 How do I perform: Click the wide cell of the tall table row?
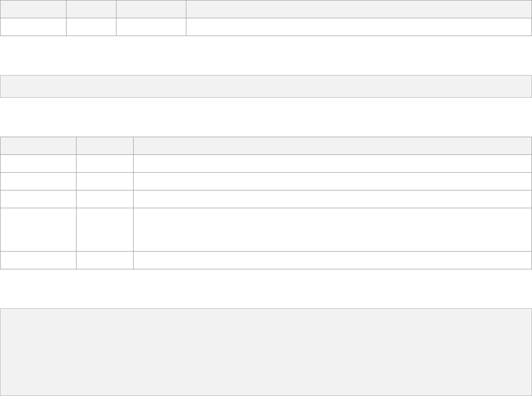coord(332,229)
